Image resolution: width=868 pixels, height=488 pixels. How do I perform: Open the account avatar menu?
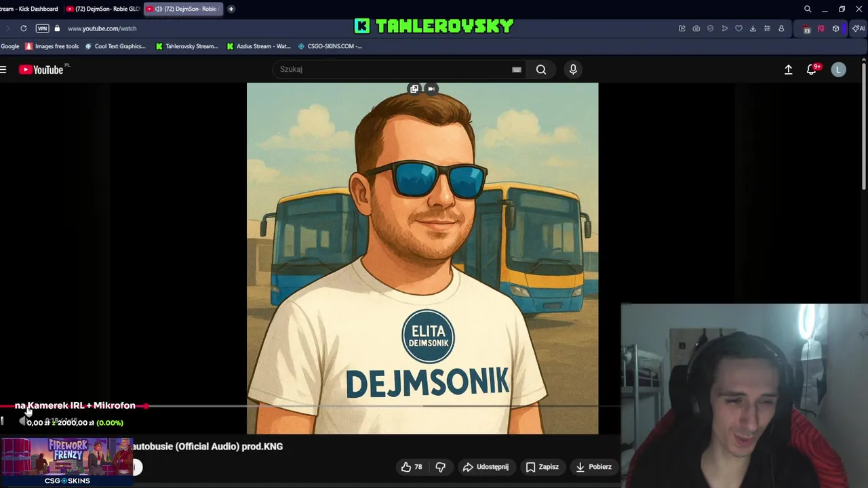[838, 69]
